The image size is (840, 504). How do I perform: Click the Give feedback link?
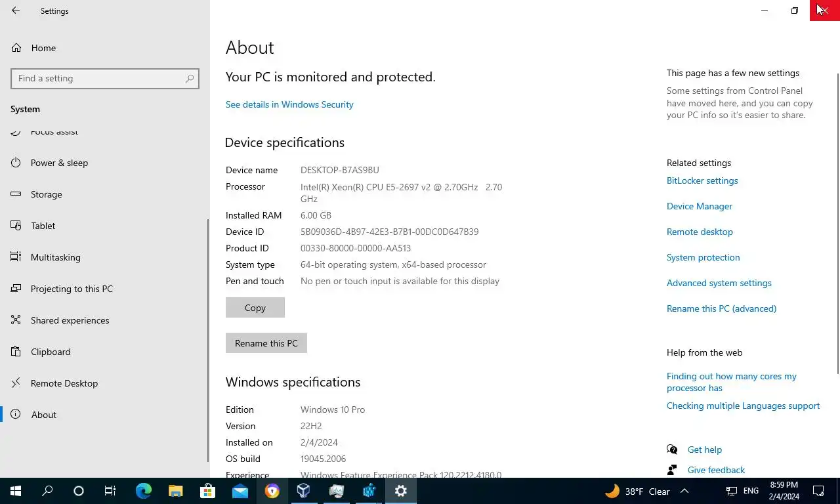pyautogui.click(x=716, y=470)
